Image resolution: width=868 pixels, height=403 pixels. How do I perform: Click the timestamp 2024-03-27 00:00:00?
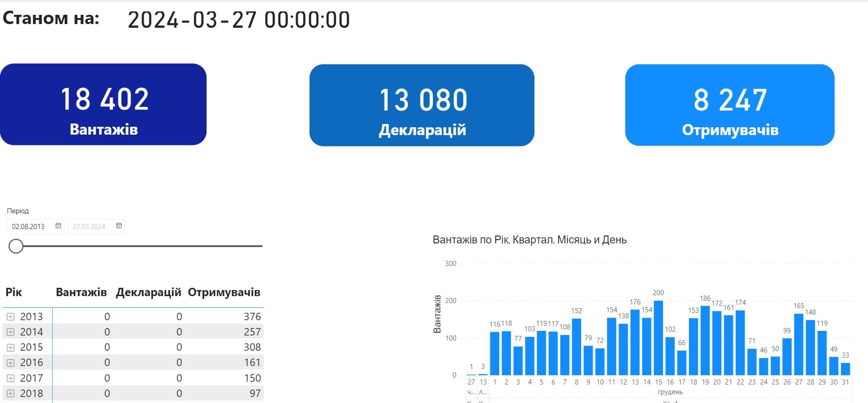(x=239, y=20)
